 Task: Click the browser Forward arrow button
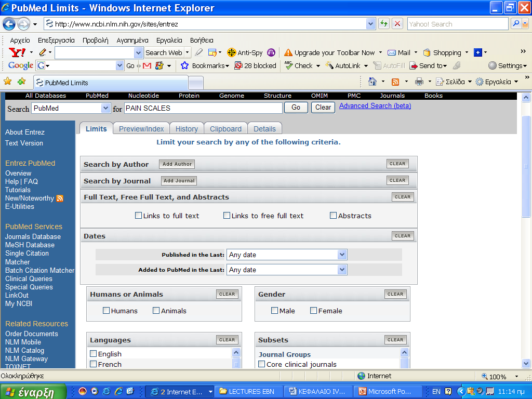pos(23,24)
